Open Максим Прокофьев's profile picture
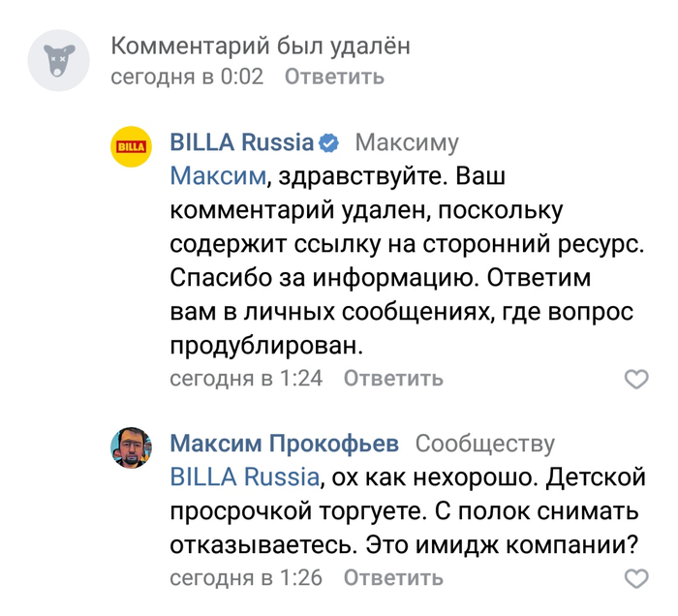This screenshot has width=678, height=616. (132, 447)
